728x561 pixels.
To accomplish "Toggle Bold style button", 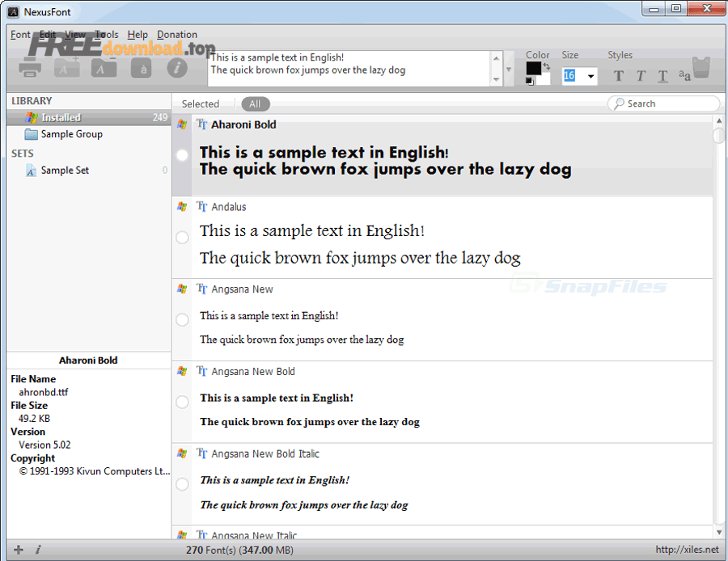I will point(619,75).
